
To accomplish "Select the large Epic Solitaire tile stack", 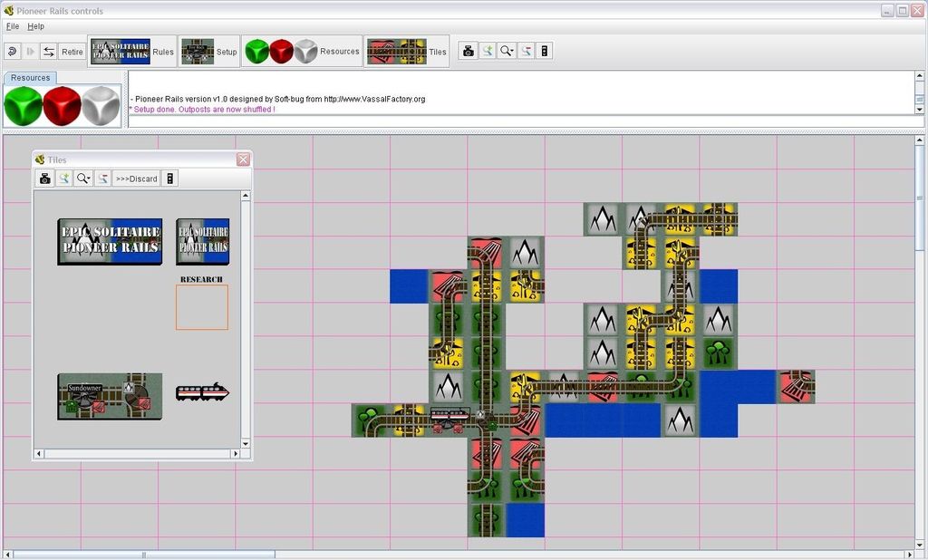I will 110,242.
